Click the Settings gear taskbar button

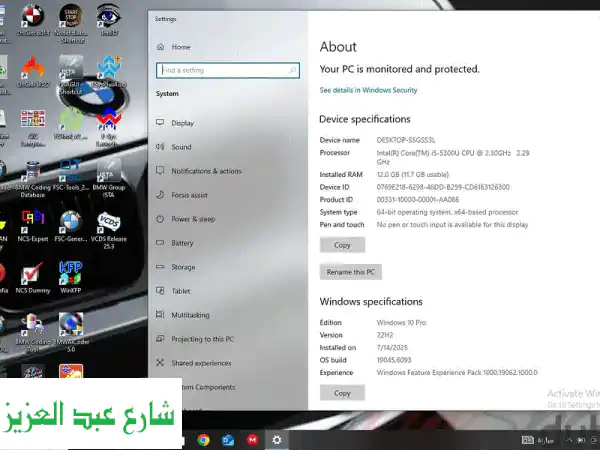click(277, 440)
